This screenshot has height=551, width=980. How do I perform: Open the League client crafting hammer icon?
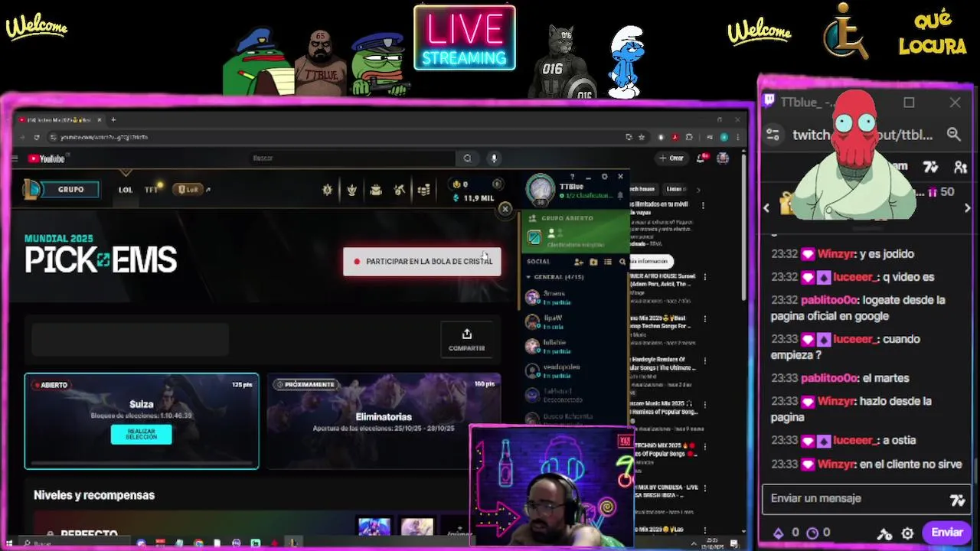click(x=400, y=190)
